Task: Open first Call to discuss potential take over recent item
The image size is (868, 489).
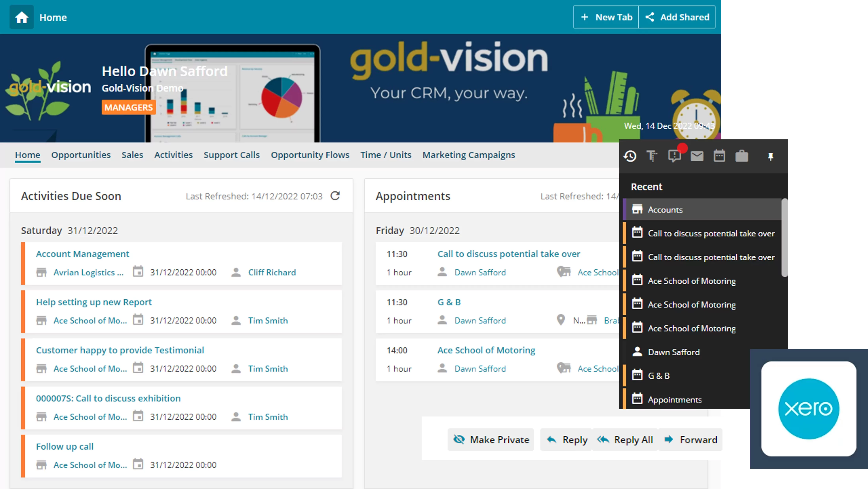Action: (x=702, y=233)
